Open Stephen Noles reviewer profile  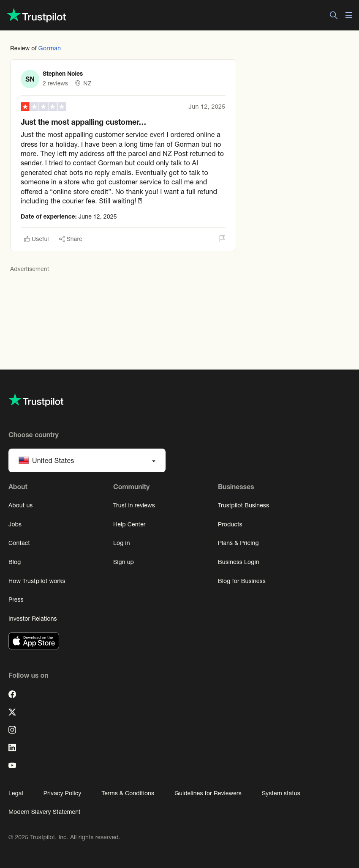63,74
